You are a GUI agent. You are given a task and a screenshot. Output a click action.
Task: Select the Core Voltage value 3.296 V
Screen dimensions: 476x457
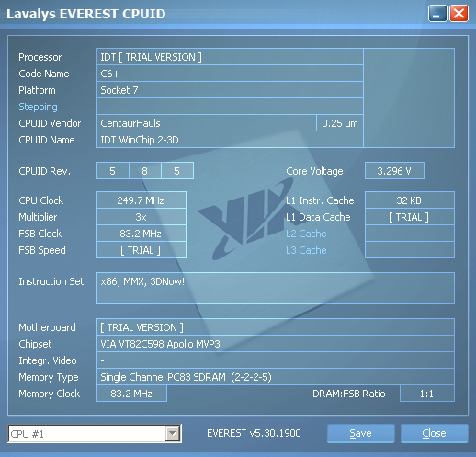[x=394, y=171]
